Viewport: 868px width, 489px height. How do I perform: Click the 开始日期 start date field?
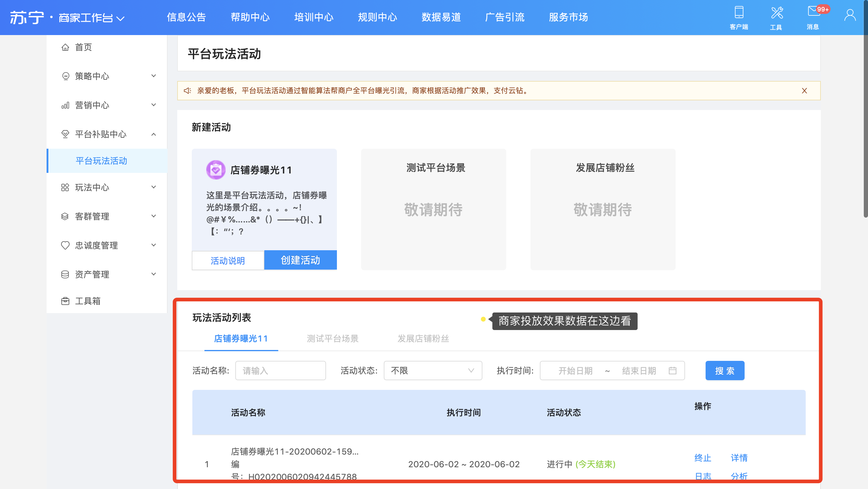pos(576,371)
